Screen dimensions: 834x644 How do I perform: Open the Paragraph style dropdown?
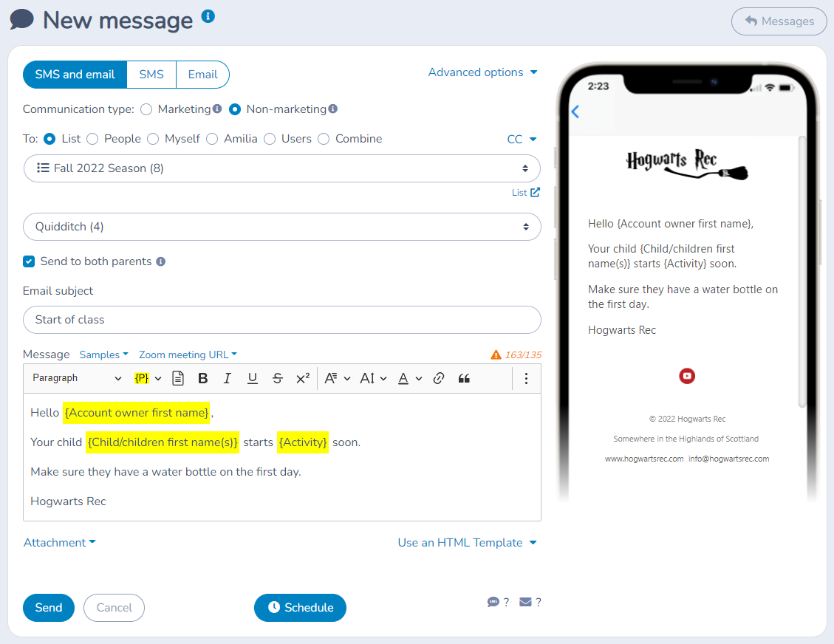click(77, 378)
